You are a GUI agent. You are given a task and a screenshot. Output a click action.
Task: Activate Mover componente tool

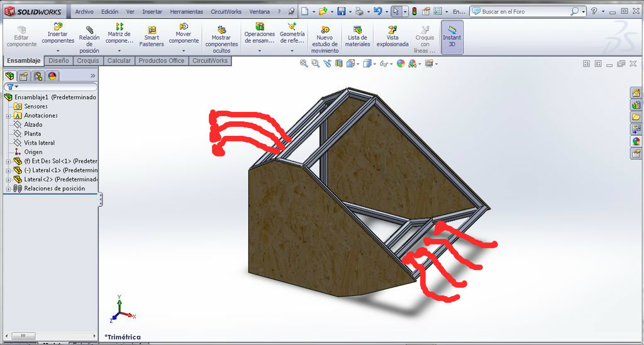pyautogui.click(x=184, y=33)
